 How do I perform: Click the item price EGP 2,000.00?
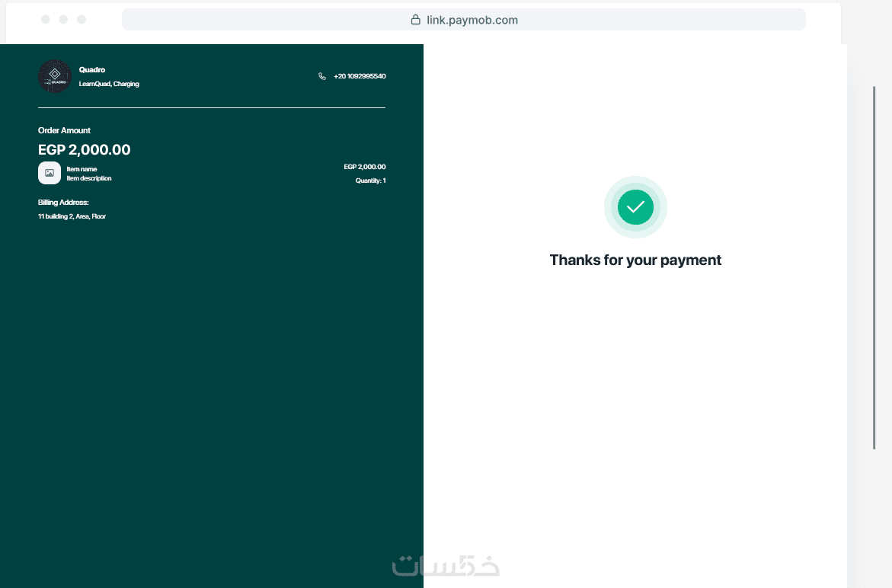[365, 167]
